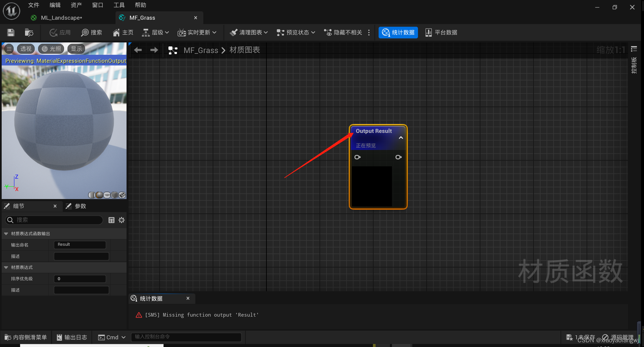Open the 层级 hierarchy dropdown
The width and height of the screenshot is (644, 347).
156,32
